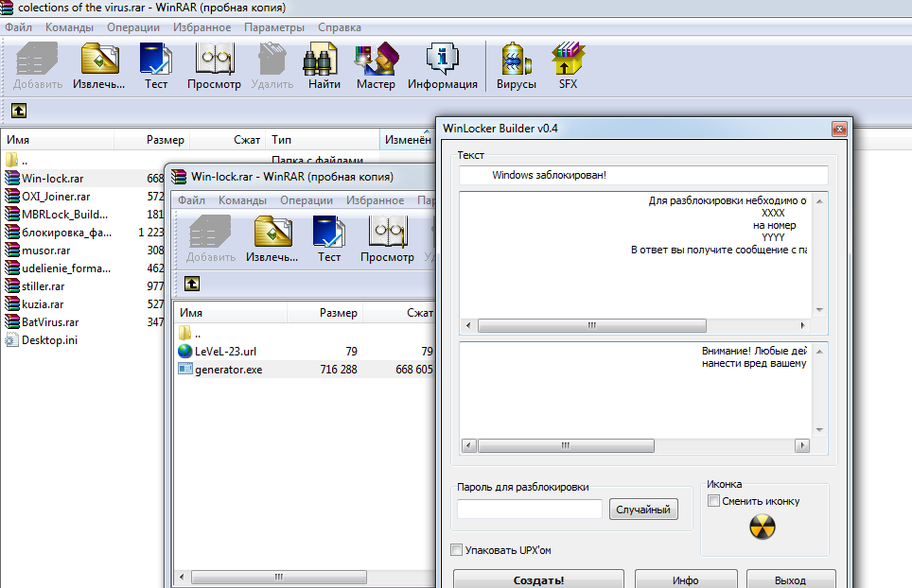Select the kuzia.rar archive row
The width and height of the screenshot is (912, 588).
point(83,304)
